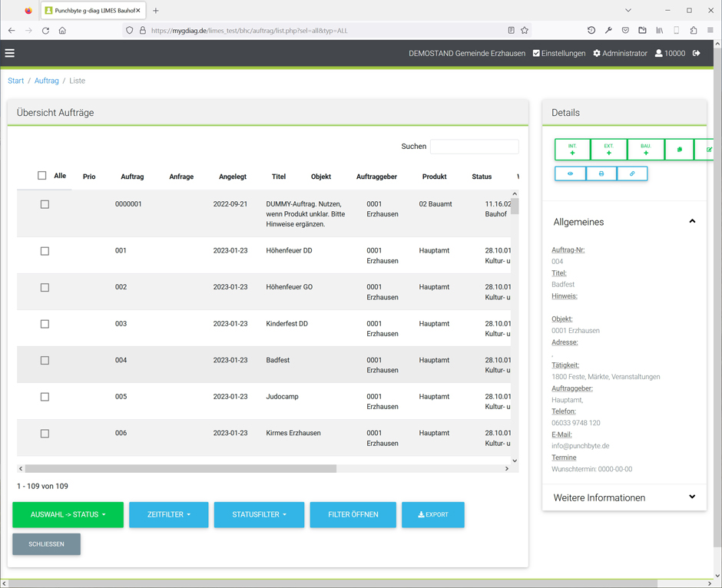The image size is (722, 588).
Task: Open the Zeitfilter dropdown
Action: coord(169,514)
